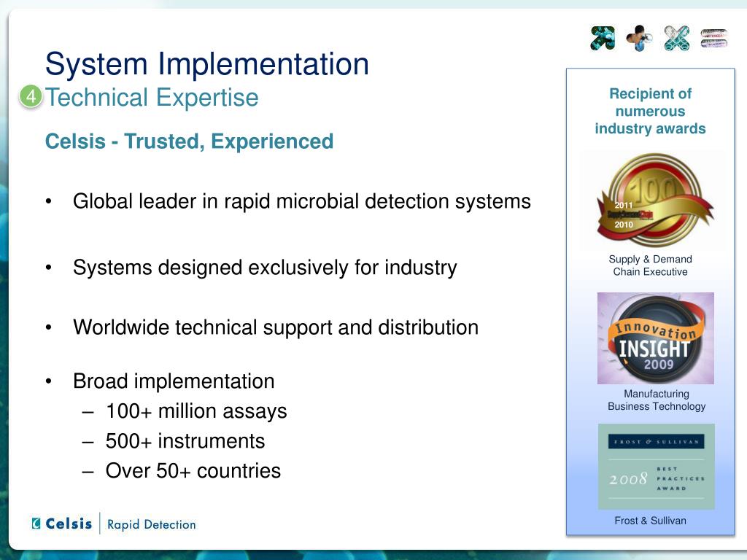Viewport: 747px width, 560px height.
Task: Click the sub-item "100+ million assays"
Action: click(196, 411)
